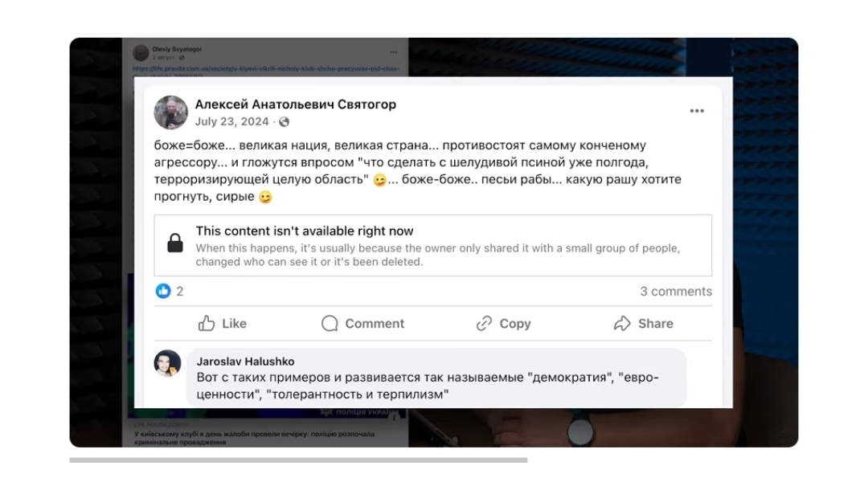The width and height of the screenshot is (868, 478).
Task: Click the Share arrow button
Action: (643, 323)
